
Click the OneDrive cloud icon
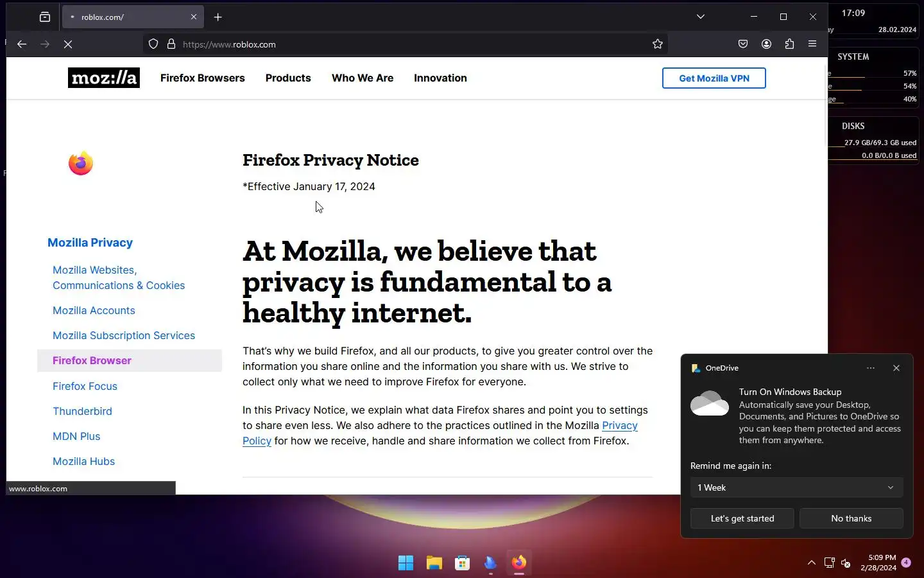click(710, 403)
